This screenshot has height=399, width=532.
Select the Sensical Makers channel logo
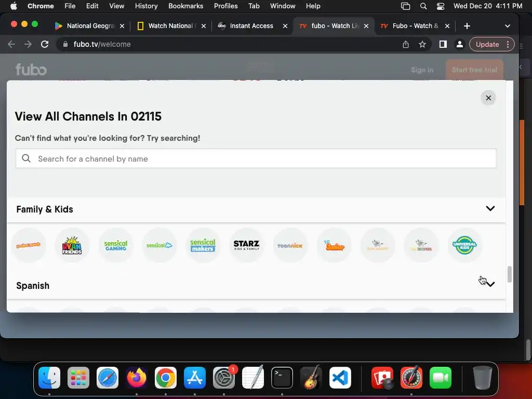click(203, 245)
